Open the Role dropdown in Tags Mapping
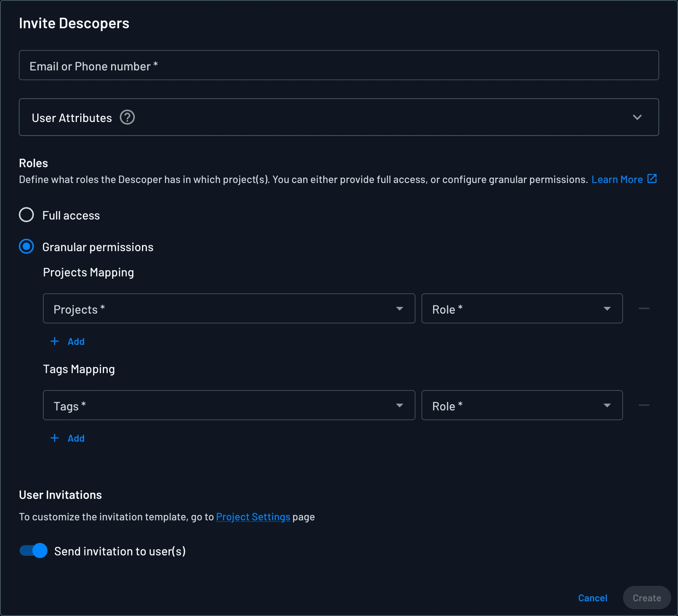Viewport: 678px width, 616px height. tap(522, 405)
